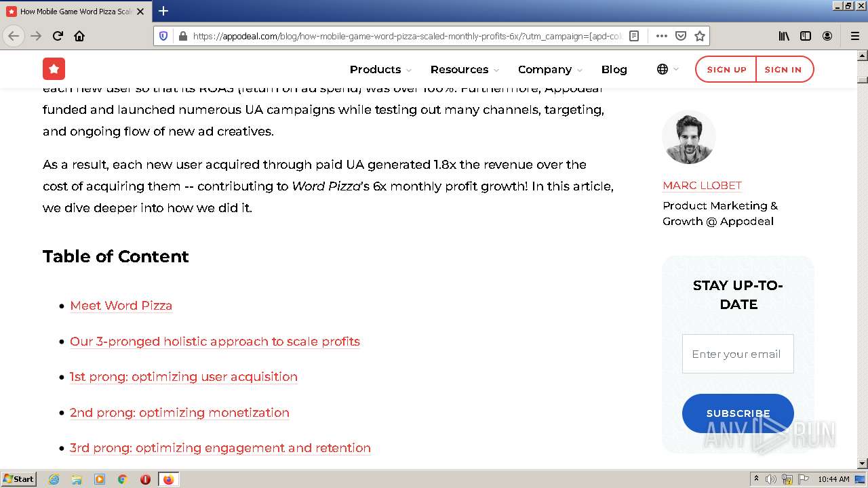
Task: Close the Word Pizza article tab
Action: pos(140,12)
